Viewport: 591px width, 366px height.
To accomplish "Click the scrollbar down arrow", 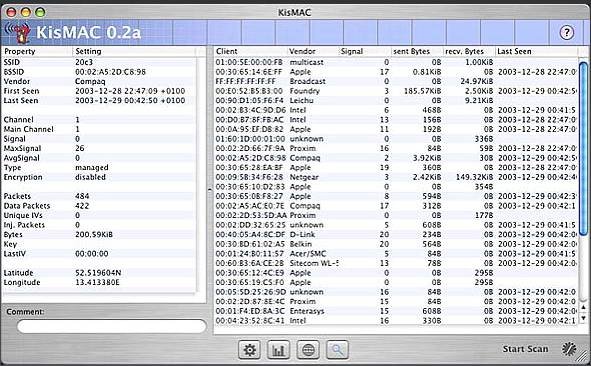I will point(583,319).
